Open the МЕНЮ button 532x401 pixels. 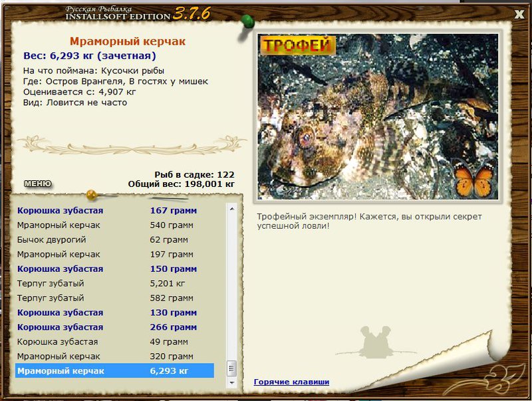[38, 184]
